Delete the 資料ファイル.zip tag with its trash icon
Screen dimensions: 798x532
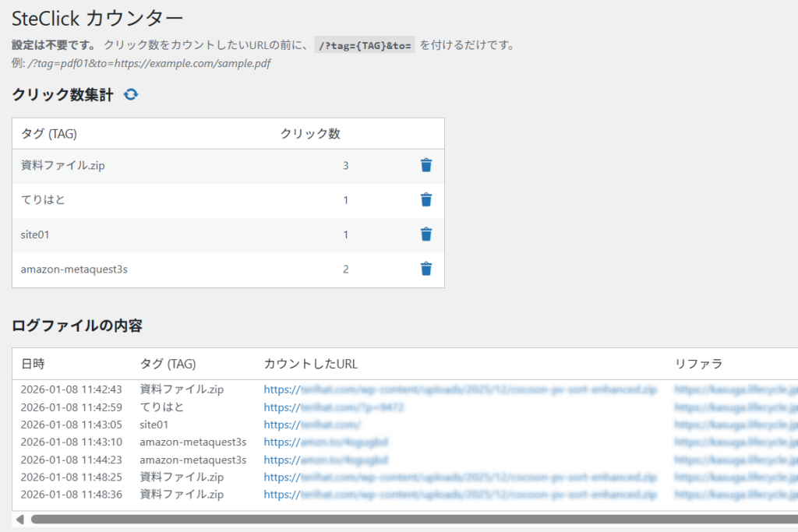(x=425, y=165)
